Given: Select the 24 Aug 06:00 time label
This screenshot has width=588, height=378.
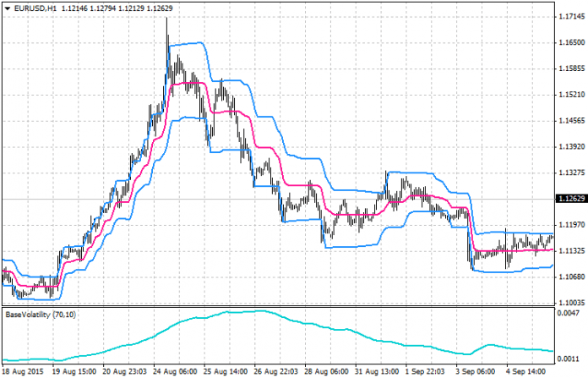Looking at the screenshot, I should 174,370.
